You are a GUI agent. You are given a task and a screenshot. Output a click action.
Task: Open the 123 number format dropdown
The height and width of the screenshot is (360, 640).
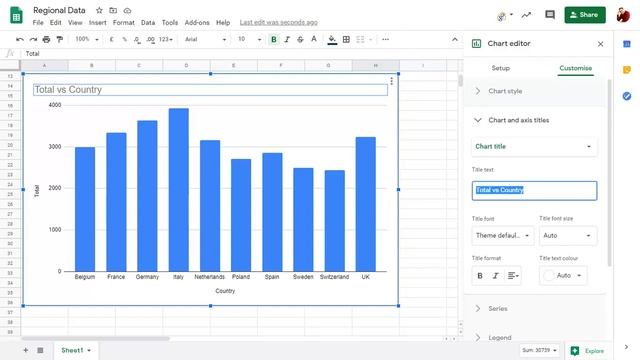tap(166, 40)
